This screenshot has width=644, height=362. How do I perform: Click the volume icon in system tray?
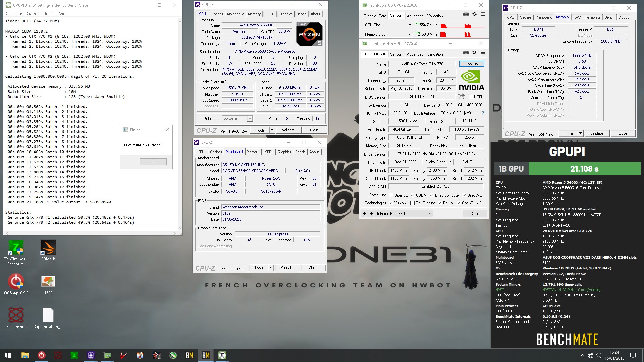(x=599, y=355)
